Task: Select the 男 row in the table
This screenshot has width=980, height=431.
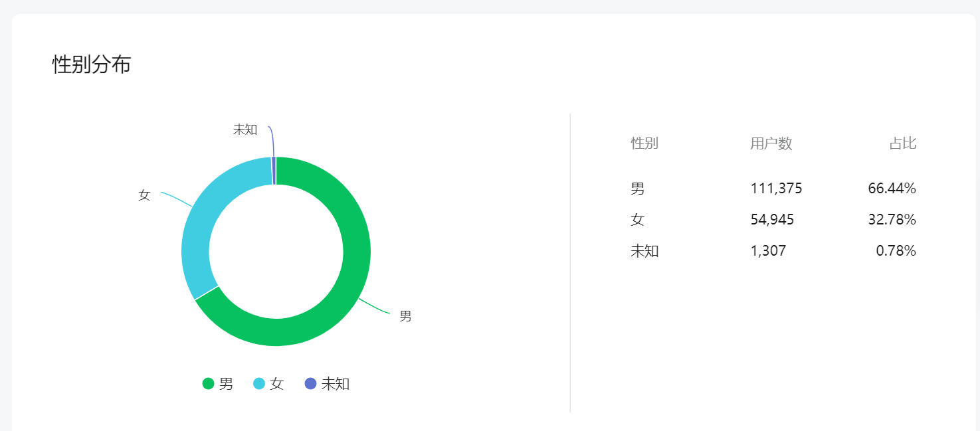Action: click(773, 189)
